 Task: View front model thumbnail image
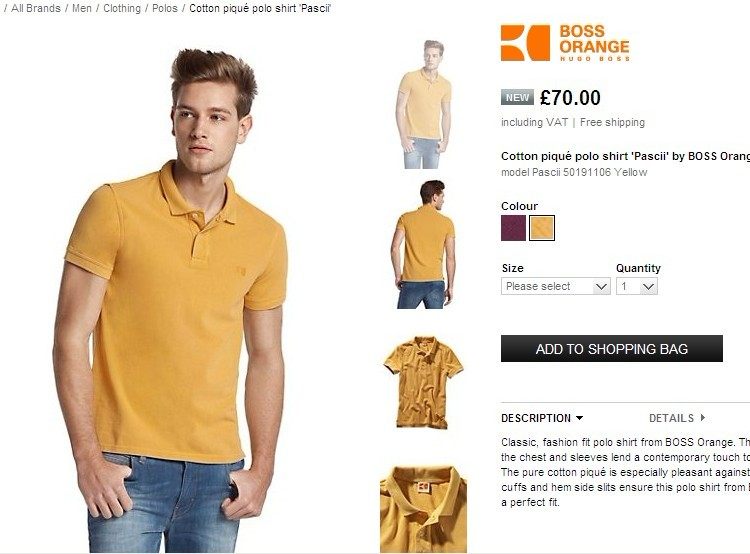423,104
